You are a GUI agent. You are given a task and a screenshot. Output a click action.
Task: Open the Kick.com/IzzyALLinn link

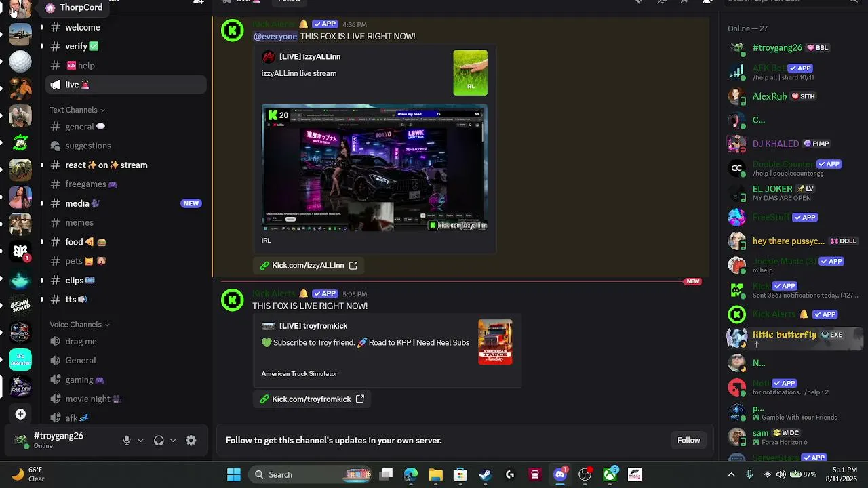click(x=308, y=266)
